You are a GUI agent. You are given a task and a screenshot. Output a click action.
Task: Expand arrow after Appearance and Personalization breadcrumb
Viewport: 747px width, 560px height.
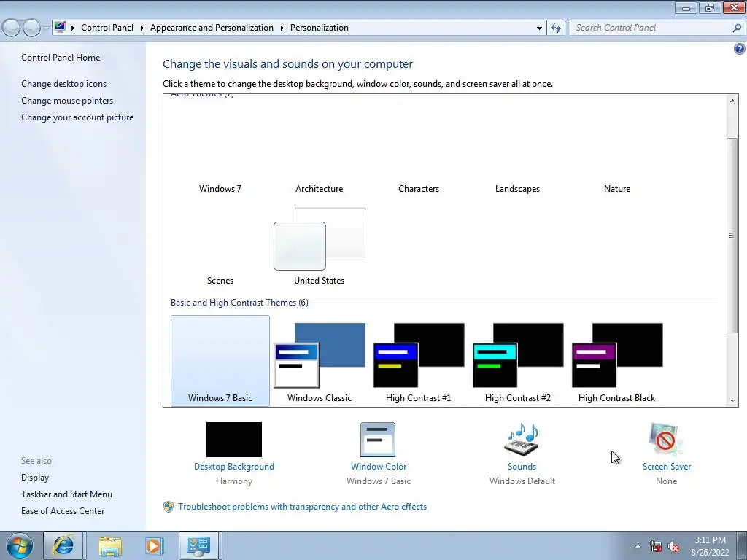[282, 28]
